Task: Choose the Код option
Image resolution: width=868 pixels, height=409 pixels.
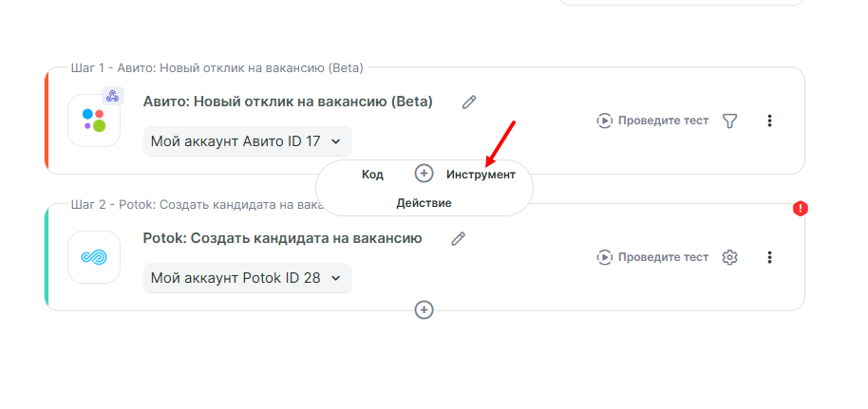Action: click(x=372, y=175)
